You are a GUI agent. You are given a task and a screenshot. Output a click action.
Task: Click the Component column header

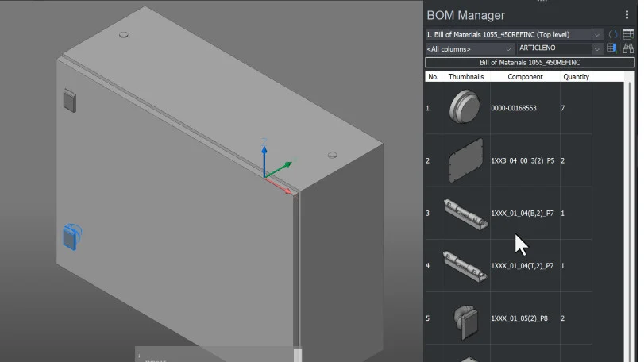[x=525, y=77]
